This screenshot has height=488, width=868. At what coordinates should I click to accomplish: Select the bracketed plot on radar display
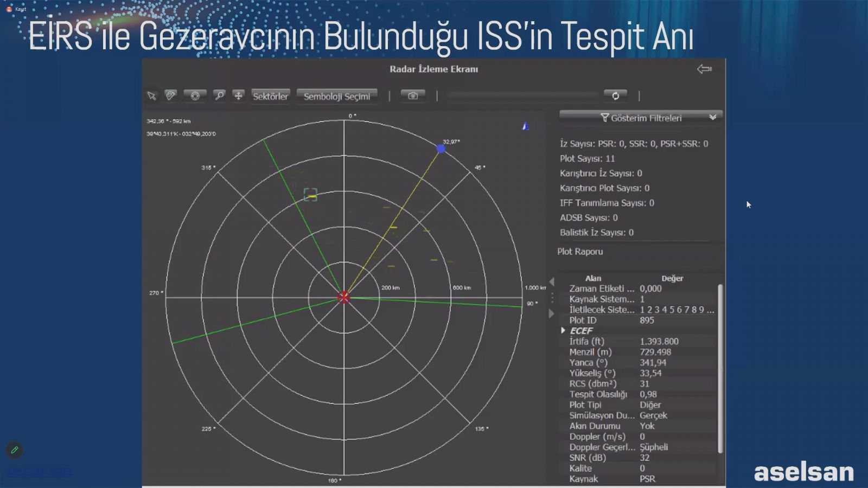310,195
